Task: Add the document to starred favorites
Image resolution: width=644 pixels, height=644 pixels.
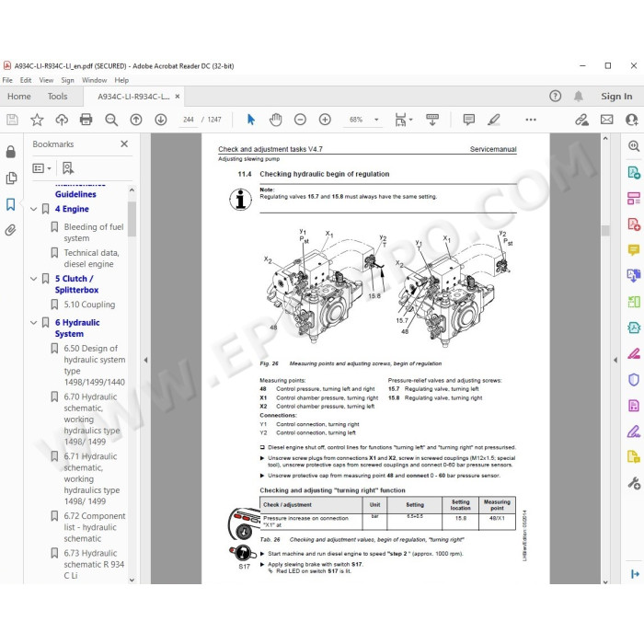Action: (x=37, y=120)
